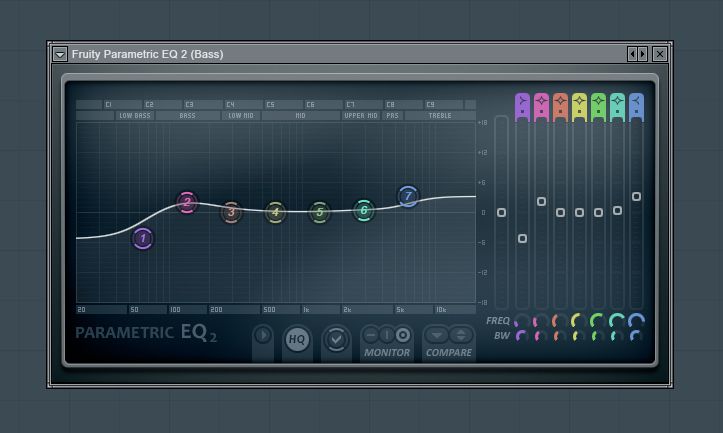Click the UPPER MID range label

point(361,116)
